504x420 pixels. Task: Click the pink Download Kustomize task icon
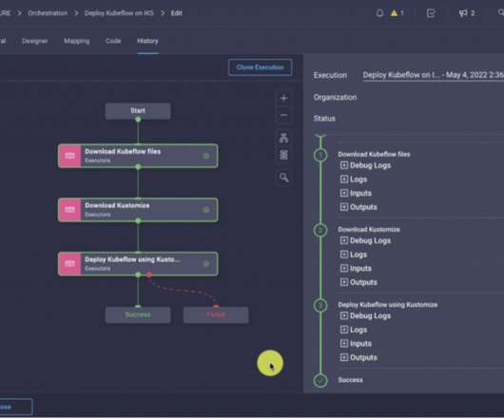point(69,210)
